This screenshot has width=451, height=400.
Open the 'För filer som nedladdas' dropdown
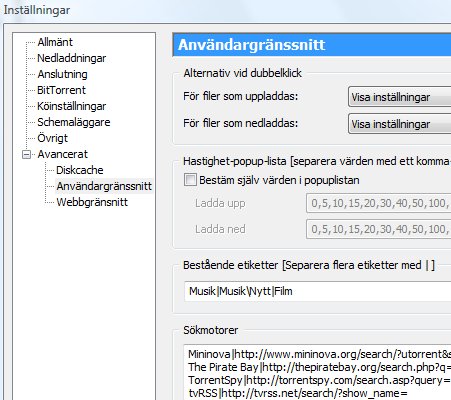coord(399,124)
